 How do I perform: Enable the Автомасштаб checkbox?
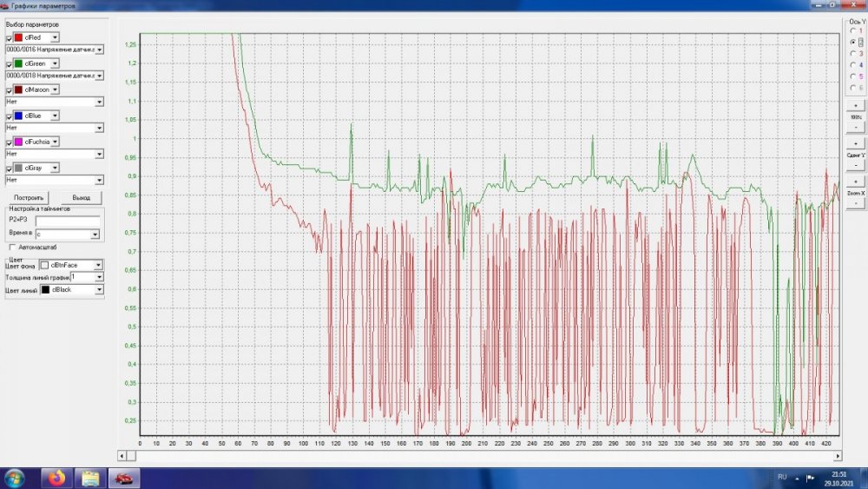coord(13,247)
